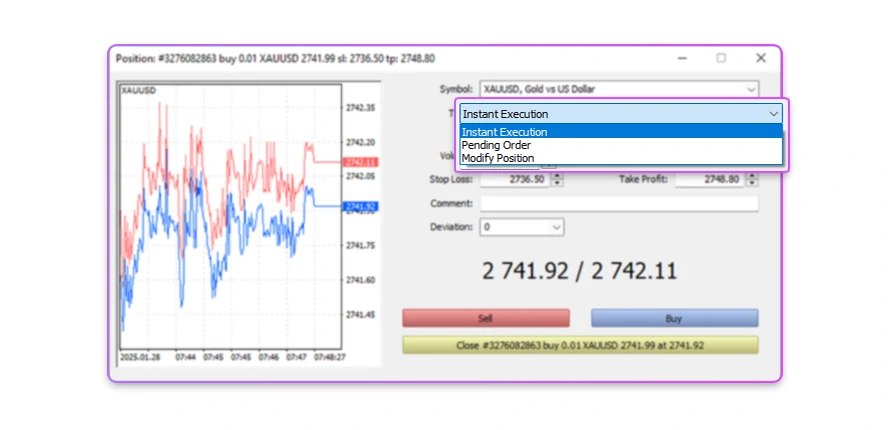Minimize the order dialog window
890x430 pixels.
coord(681,58)
